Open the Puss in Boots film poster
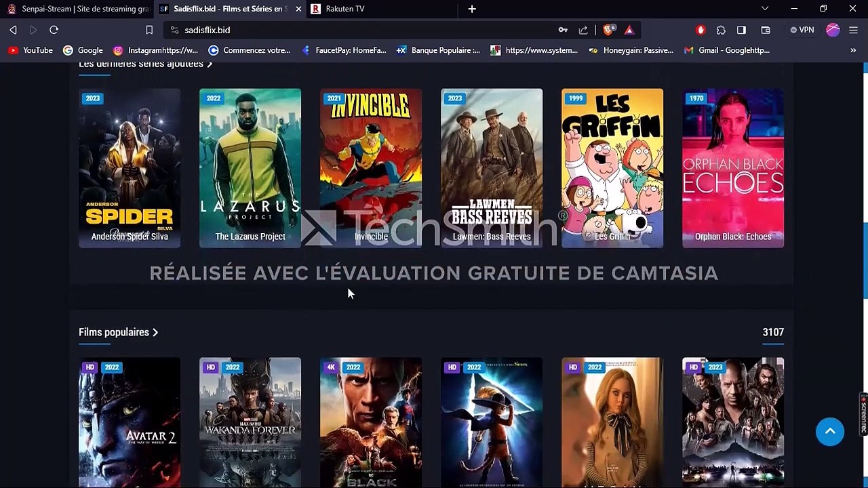Image resolution: width=868 pixels, height=488 pixels. [492, 422]
